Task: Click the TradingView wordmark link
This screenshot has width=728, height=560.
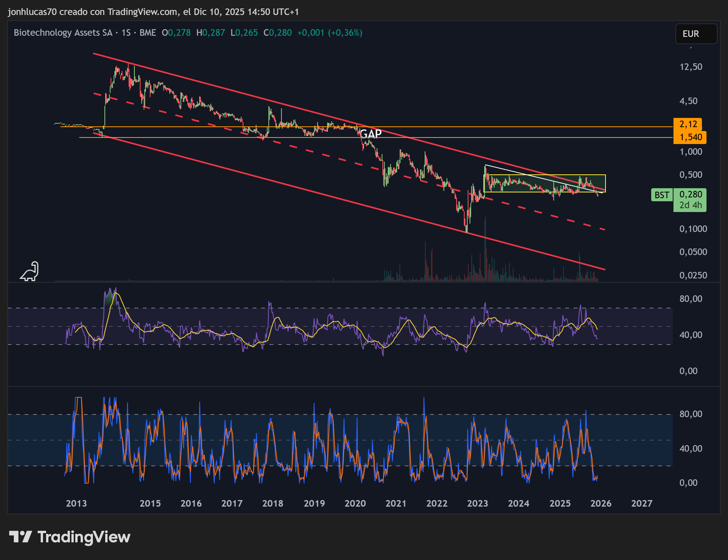Action: pos(84,537)
